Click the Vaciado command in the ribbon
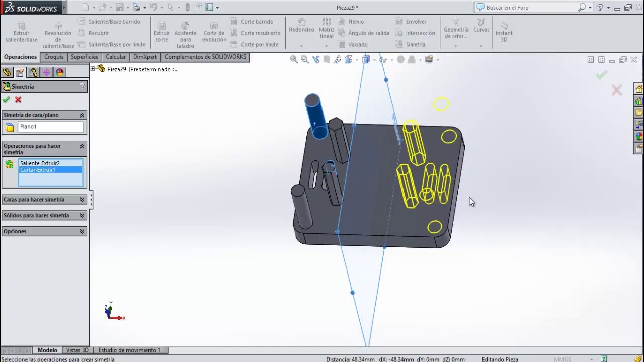644x362 pixels. [353, 44]
